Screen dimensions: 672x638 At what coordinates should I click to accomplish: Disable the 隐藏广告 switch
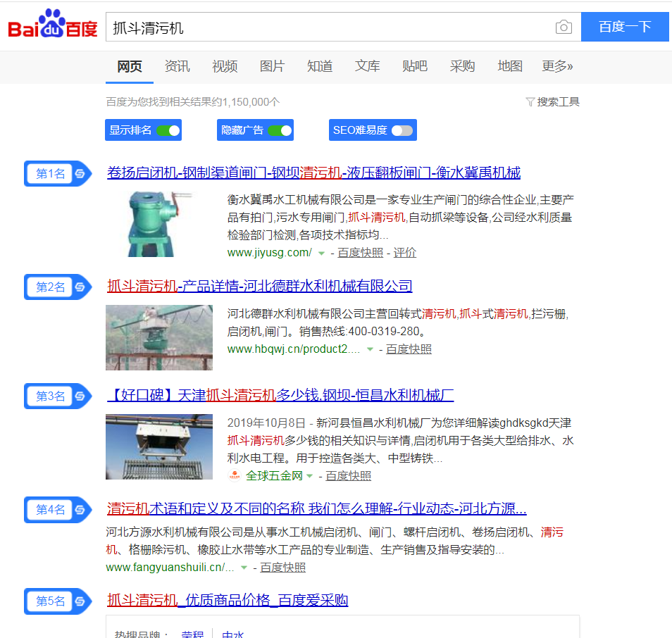click(280, 130)
